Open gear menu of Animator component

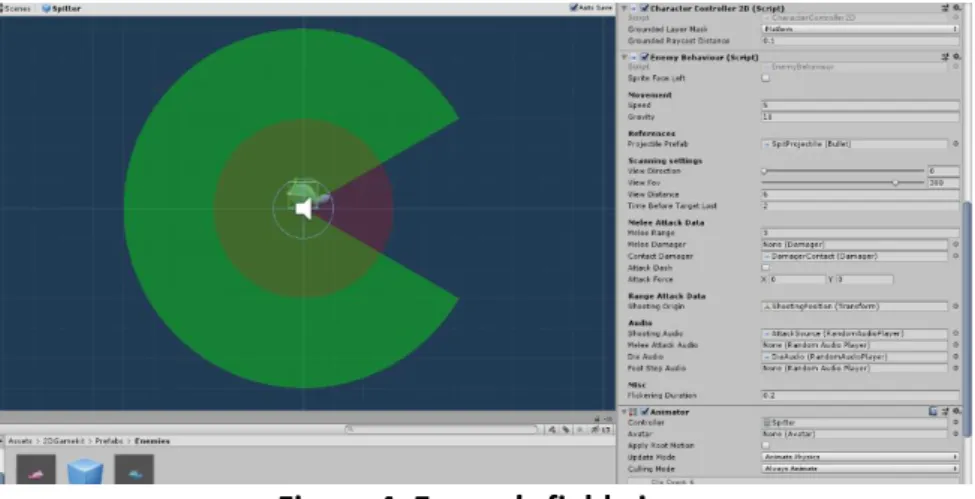tap(956, 411)
